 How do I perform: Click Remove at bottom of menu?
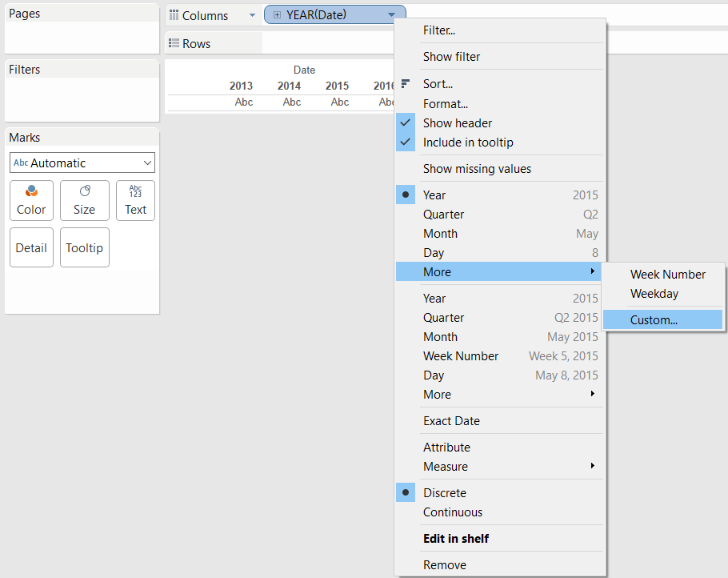click(x=444, y=565)
